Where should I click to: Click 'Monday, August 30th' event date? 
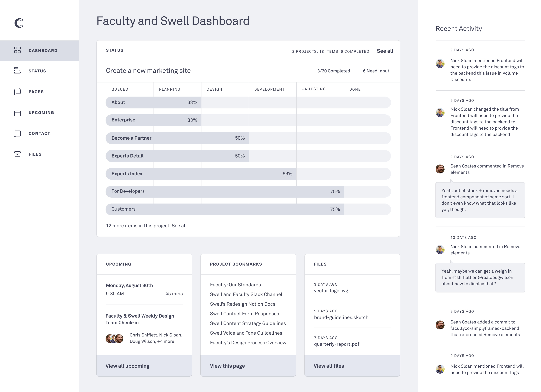[129, 285]
